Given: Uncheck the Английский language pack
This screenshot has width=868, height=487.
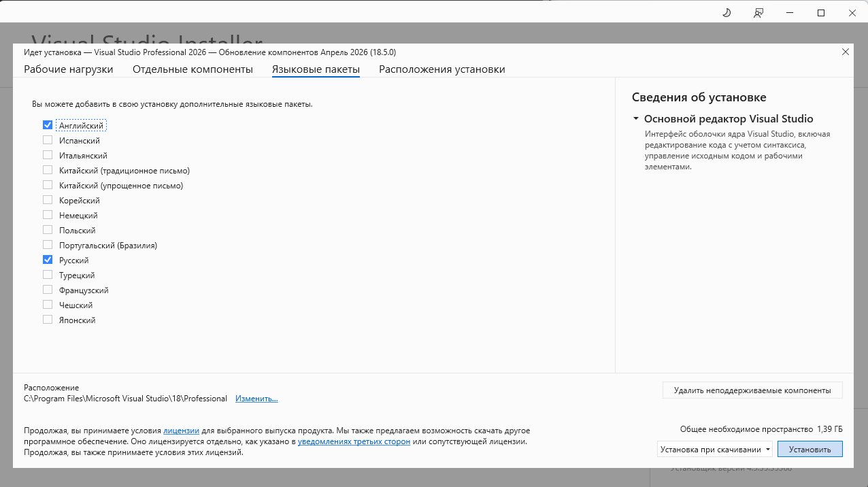Looking at the screenshot, I should click(48, 125).
